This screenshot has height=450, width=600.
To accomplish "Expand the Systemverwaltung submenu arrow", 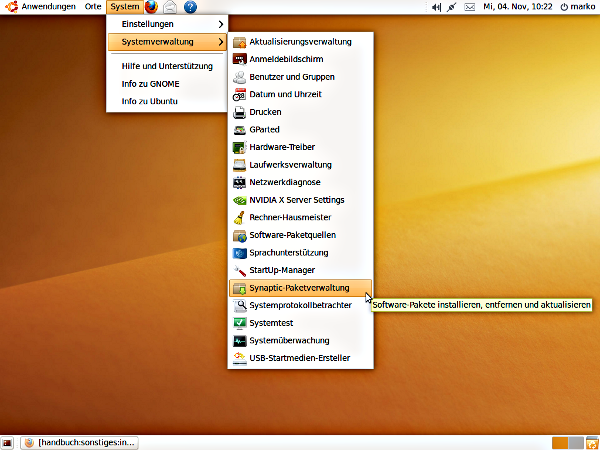I will point(221,42).
